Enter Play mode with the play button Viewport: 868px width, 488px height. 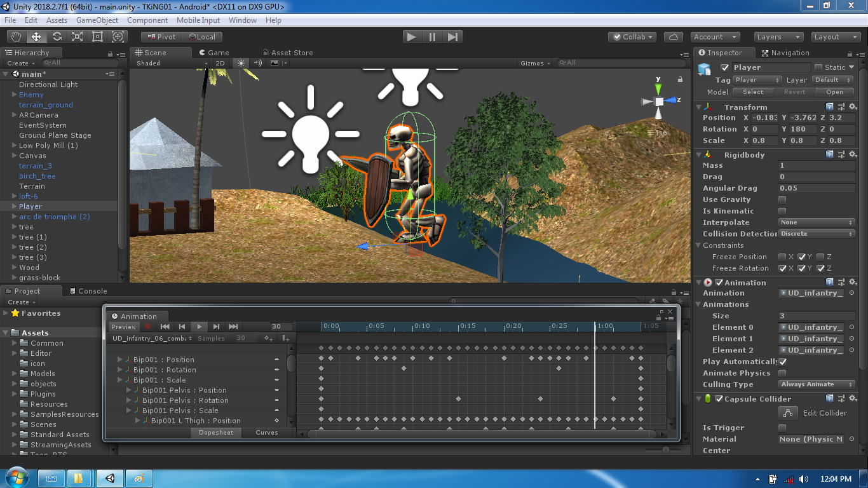[411, 37]
